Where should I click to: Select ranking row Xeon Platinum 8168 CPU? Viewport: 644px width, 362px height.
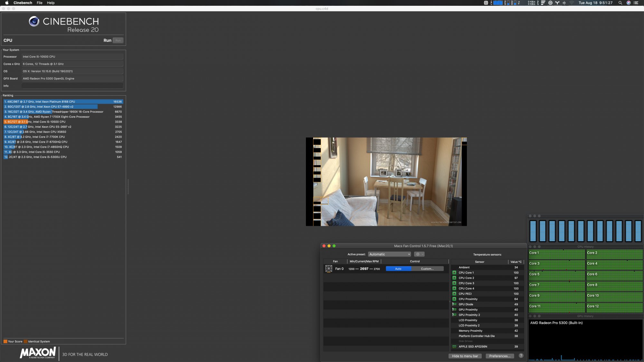[63, 102]
